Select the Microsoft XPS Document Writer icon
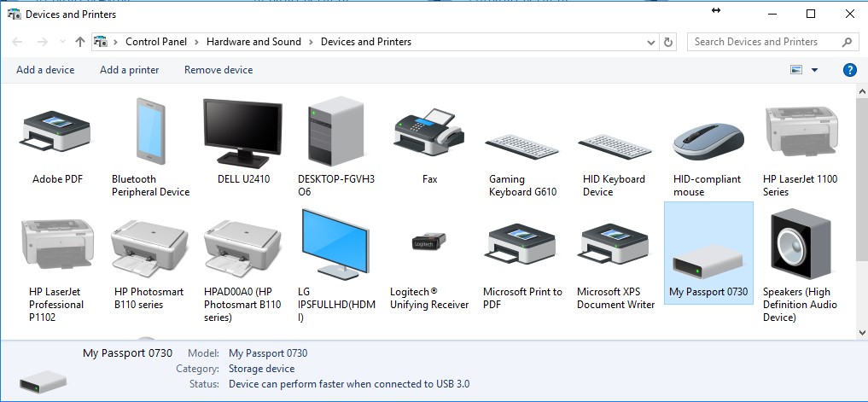868x402 pixels. (614, 243)
